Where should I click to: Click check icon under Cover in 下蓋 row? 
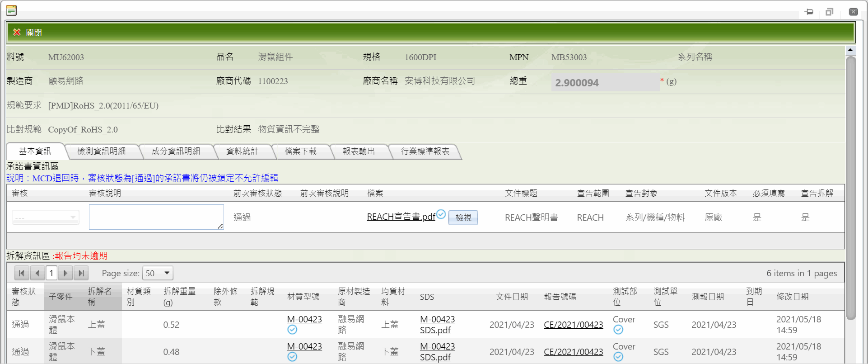click(618, 357)
